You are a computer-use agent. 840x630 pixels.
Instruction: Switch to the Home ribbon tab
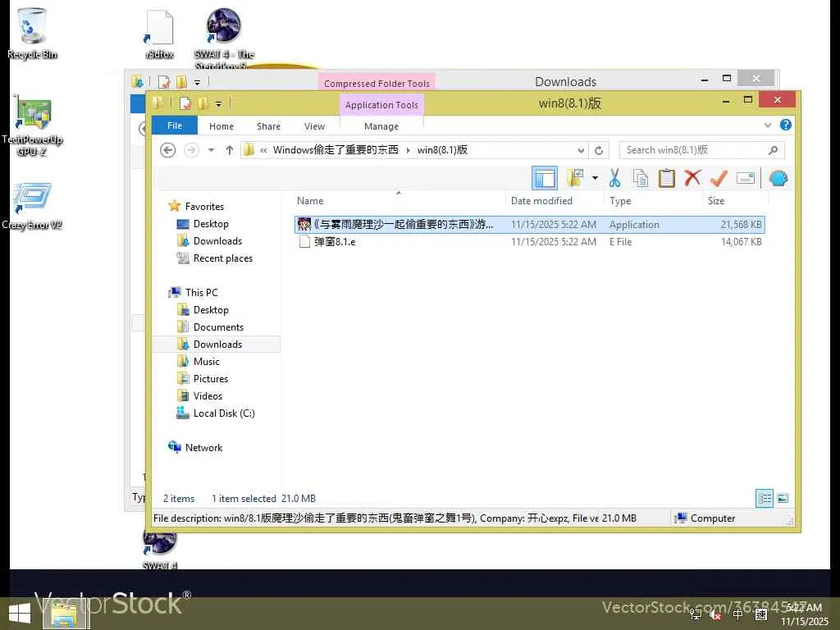click(x=221, y=126)
